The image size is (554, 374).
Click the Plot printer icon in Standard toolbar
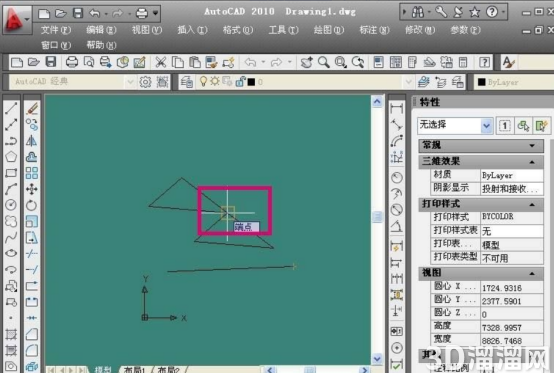72,63
